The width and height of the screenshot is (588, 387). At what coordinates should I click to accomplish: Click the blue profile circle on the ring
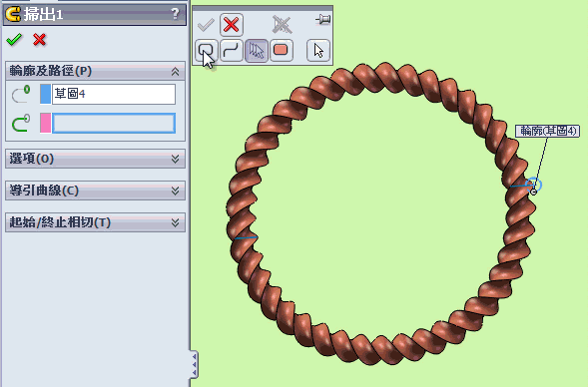coord(533,185)
